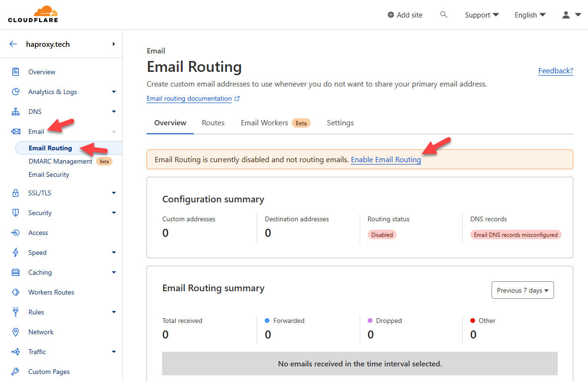Click the Other legend label
Viewport: 588px width, 382px height.
coord(487,321)
